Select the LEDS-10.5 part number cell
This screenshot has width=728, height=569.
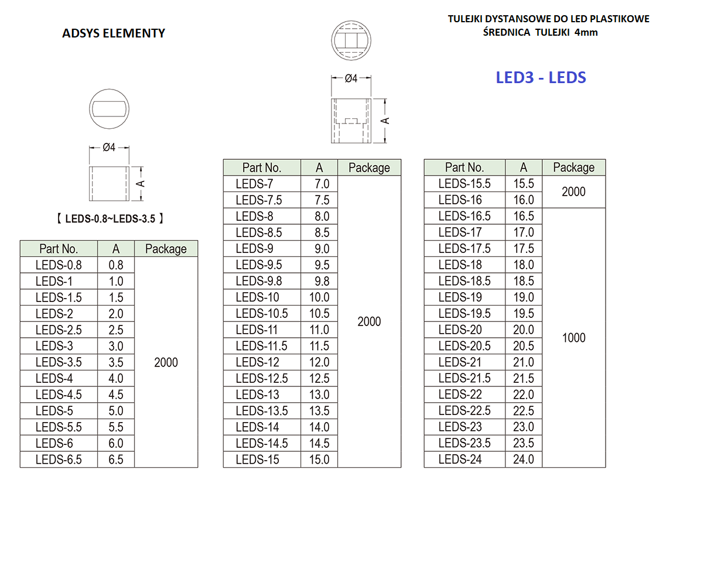[x=262, y=314]
